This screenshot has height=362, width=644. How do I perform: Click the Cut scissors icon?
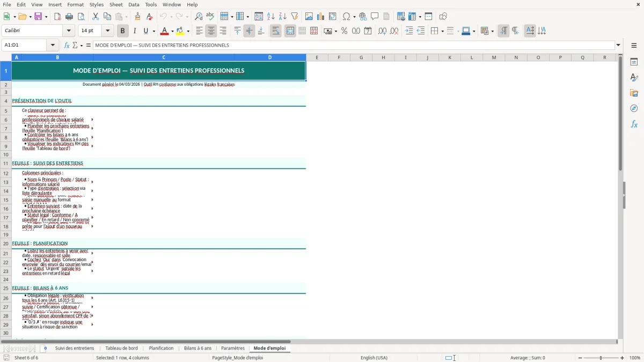pyautogui.click(x=96, y=17)
